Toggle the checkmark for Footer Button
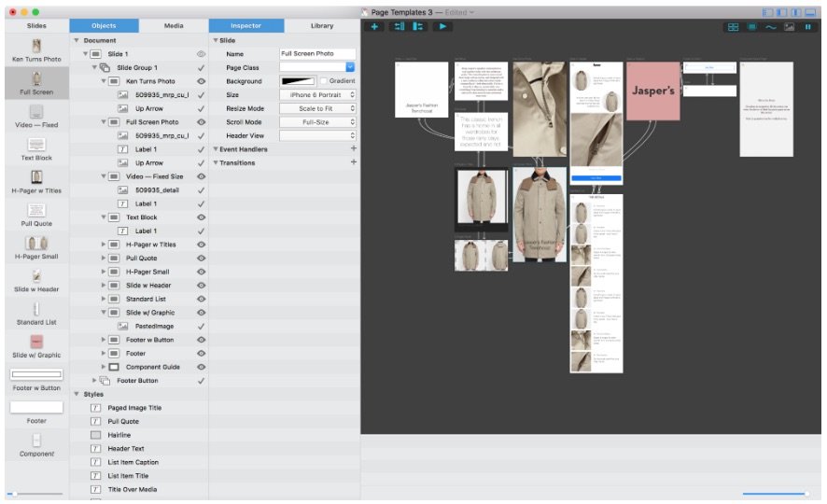This screenshot has height=504, width=827. [x=201, y=381]
